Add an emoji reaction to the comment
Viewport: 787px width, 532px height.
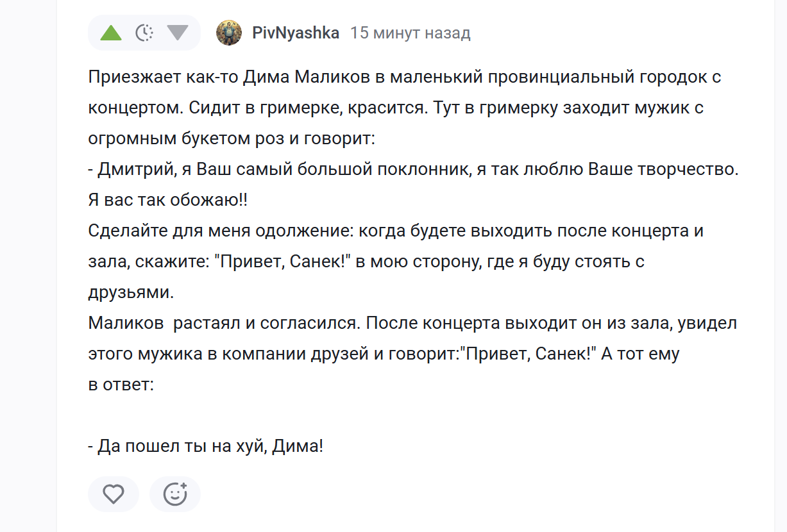(x=175, y=494)
